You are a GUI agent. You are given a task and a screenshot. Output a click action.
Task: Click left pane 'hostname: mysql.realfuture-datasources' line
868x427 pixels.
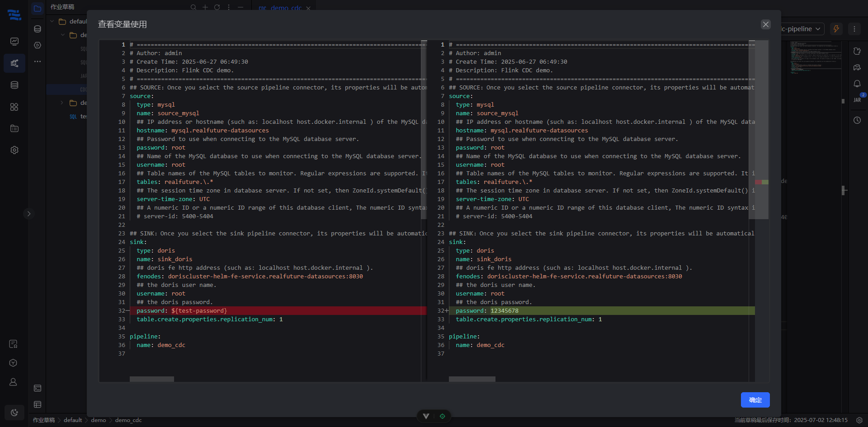(203, 131)
